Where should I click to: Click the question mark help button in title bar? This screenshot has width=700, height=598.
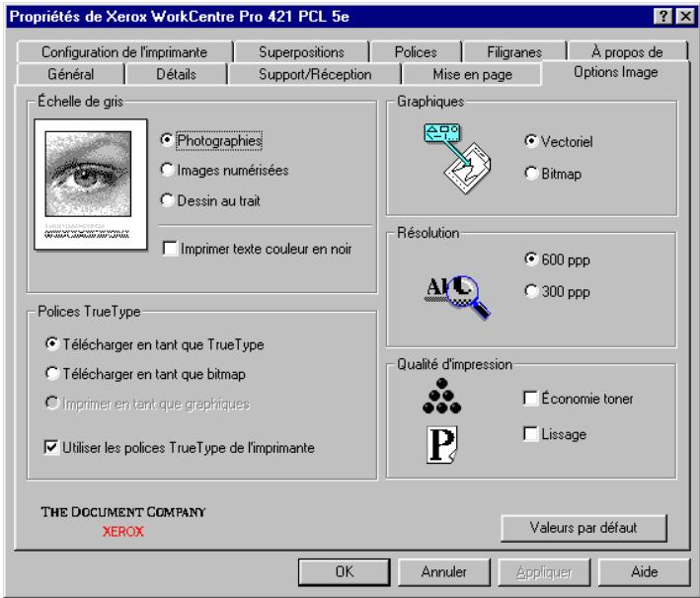(x=662, y=17)
